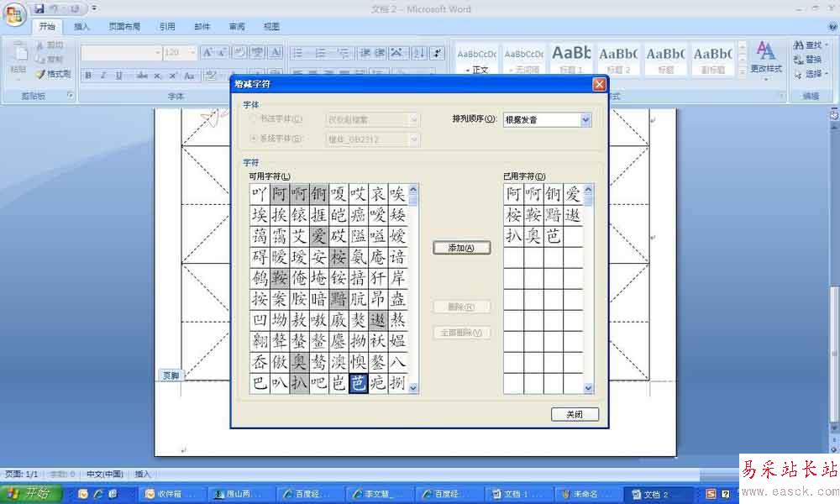Select character 安 in available characters
840x504 pixels.
[318, 257]
